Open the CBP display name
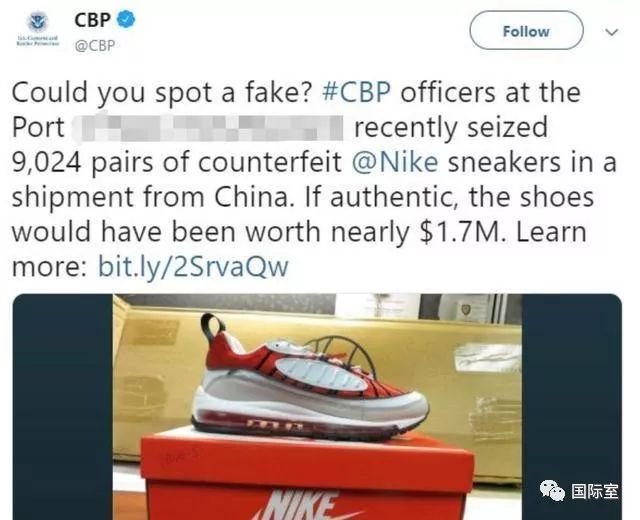This screenshot has height=520, width=640. pos(92,20)
